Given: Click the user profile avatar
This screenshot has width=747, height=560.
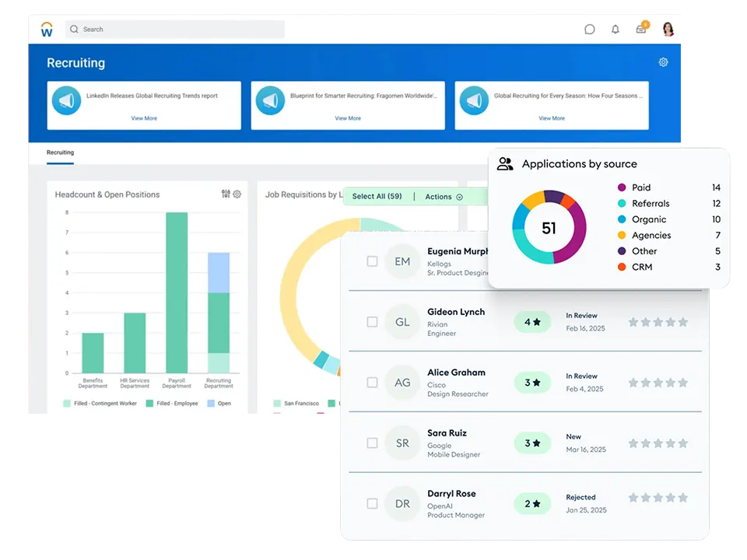Looking at the screenshot, I should click(668, 30).
